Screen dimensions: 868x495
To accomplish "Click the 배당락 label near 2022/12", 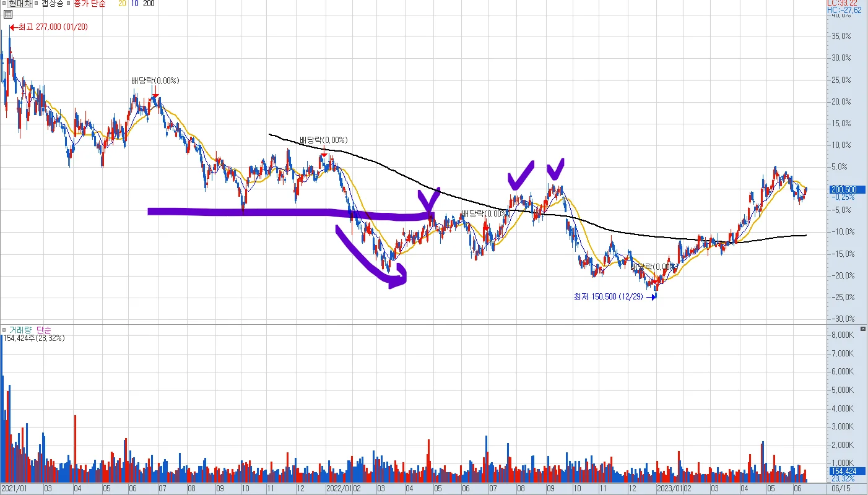I will click(654, 267).
